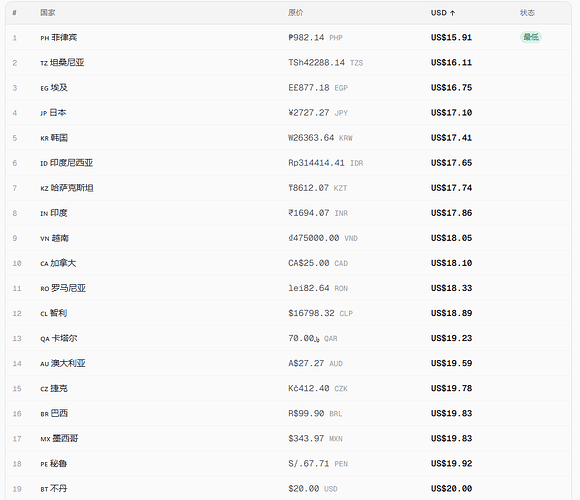The width and height of the screenshot is (580, 500).
Task: Select the BT 不丹 country cell
Action: pyautogui.click(x=54, y=489)
